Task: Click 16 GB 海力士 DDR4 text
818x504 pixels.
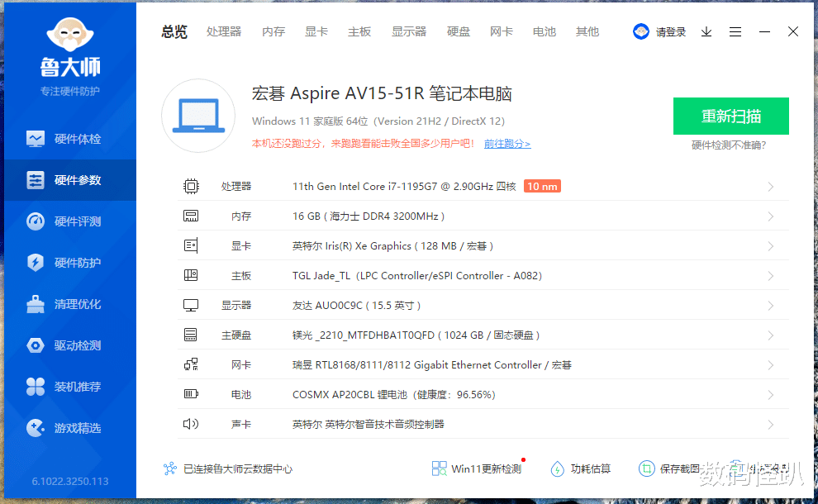Action: (369, 216)
